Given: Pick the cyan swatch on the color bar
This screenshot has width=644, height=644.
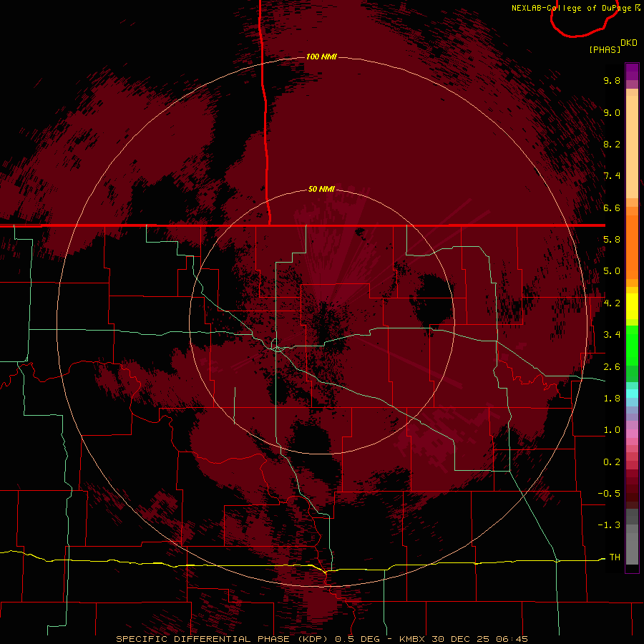Looking at the screenshot, I should click(x=632, y=393).
